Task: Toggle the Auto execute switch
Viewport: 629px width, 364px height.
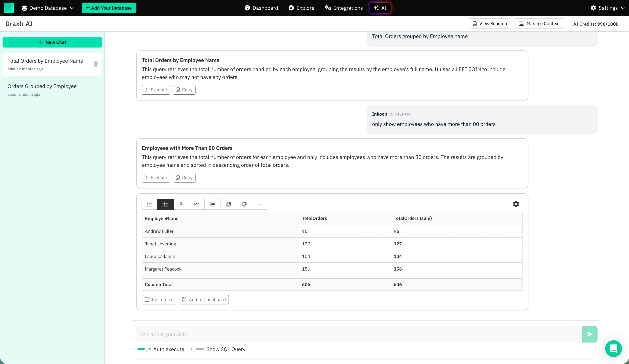Action: coord(144,349)
